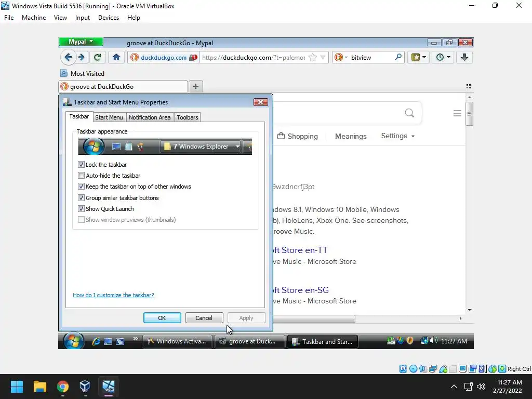
Task: Toggle Lock the taskbar checkbox
Action: [x=81, y=165]
